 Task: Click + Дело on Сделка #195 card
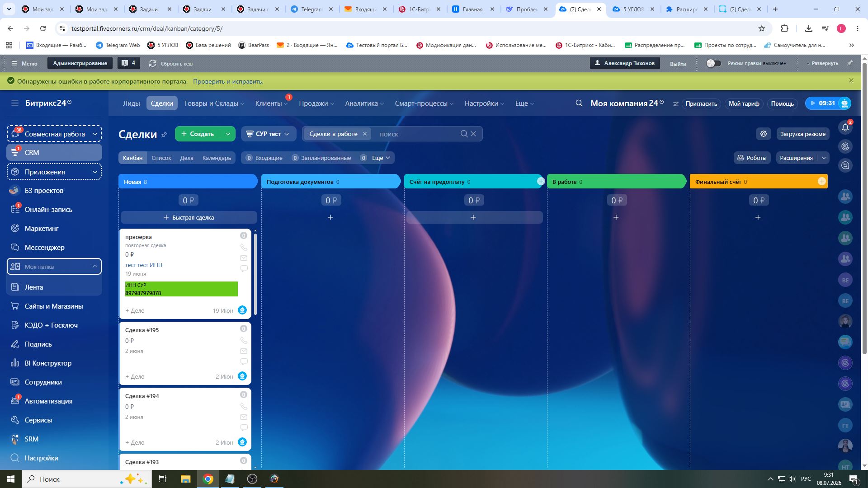[x=135, y=376]
